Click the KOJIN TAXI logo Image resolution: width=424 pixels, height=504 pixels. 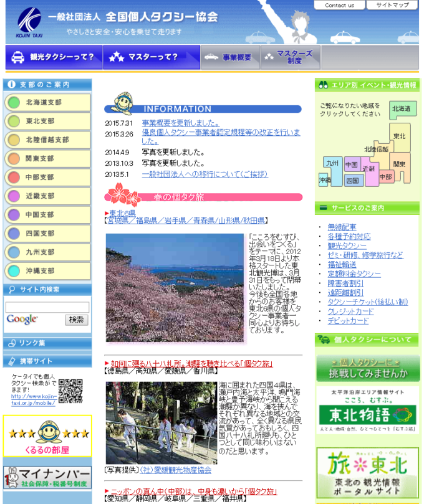click(29, 22)
